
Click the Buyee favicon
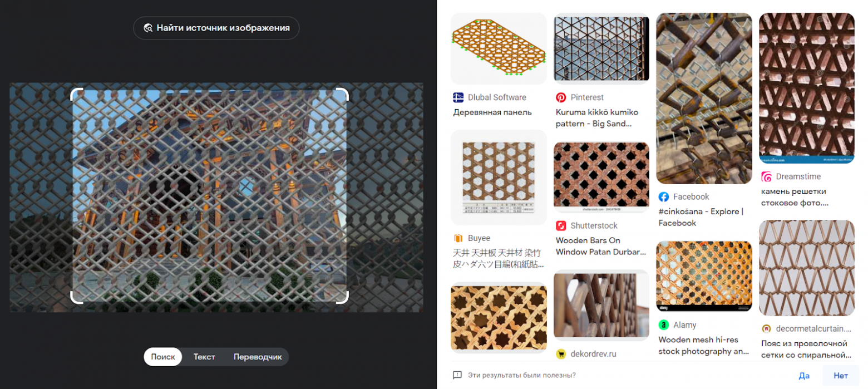(458, 238)
